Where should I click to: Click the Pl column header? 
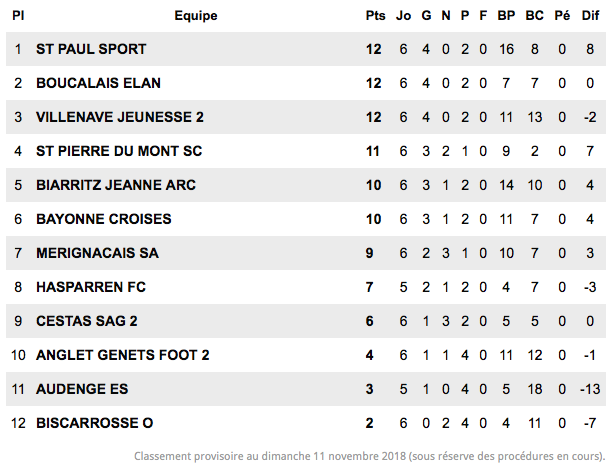tap(18, 16)
